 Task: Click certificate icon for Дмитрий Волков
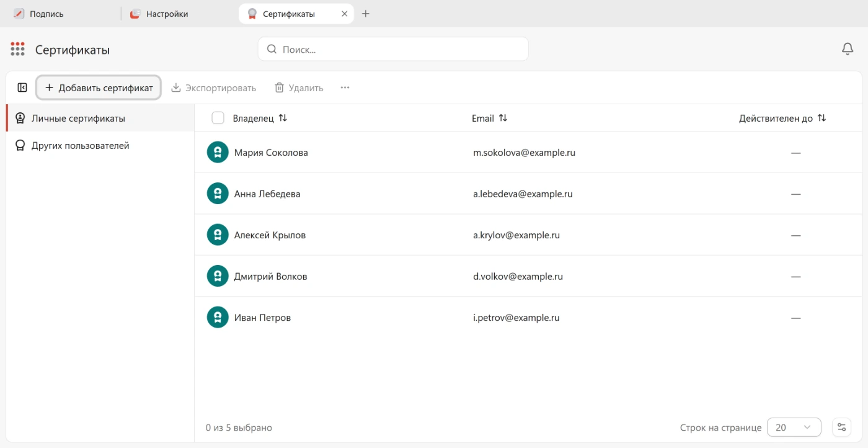tap(218, 276)
